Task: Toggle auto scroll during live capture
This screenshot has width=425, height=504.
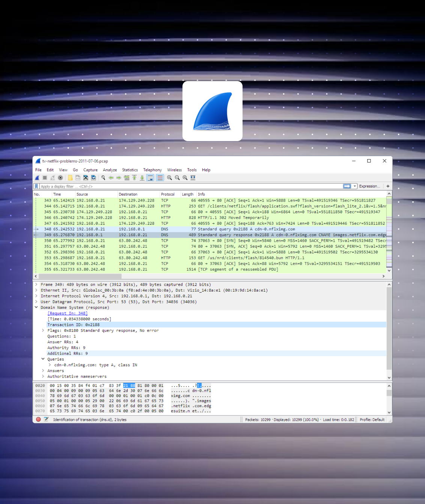Action: coord(150,178)
